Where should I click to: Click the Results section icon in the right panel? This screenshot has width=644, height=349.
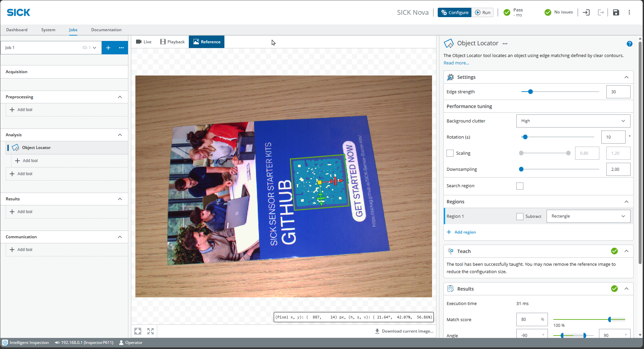tap(450, 289)
